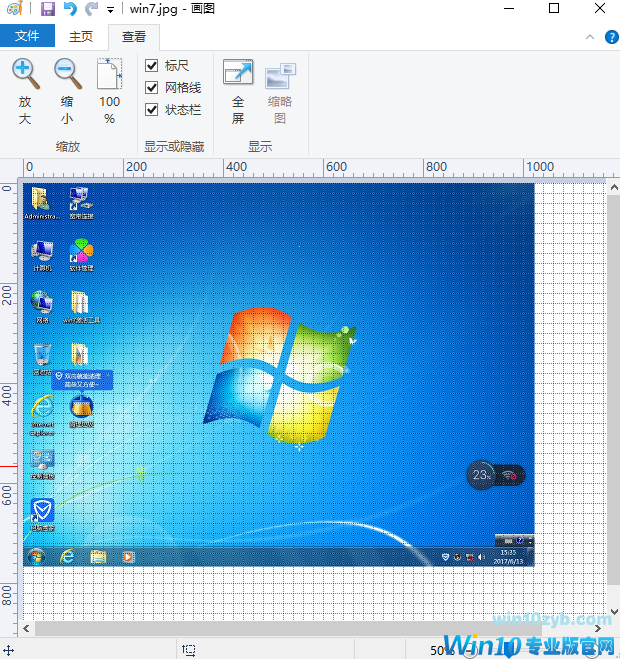The height and width of the screenshot is (659, 620).
Task: Uncheck the 标尺 rulers checkbox
Action: [152, 66]
